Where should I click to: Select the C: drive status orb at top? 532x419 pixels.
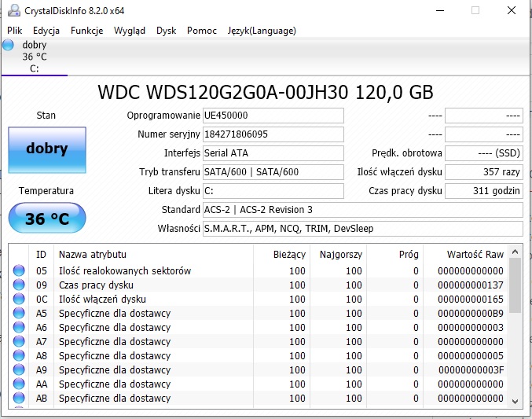click(x=8, y=45)
